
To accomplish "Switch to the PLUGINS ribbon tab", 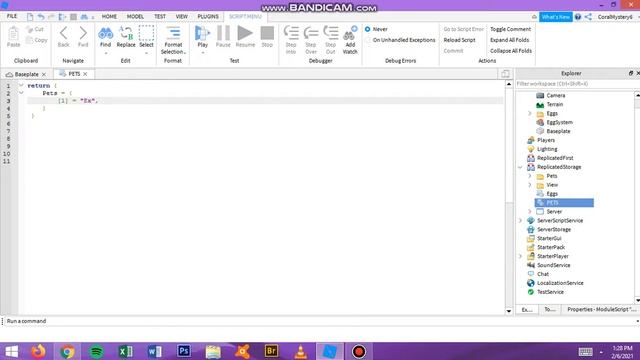I will (x=208, y=17).
